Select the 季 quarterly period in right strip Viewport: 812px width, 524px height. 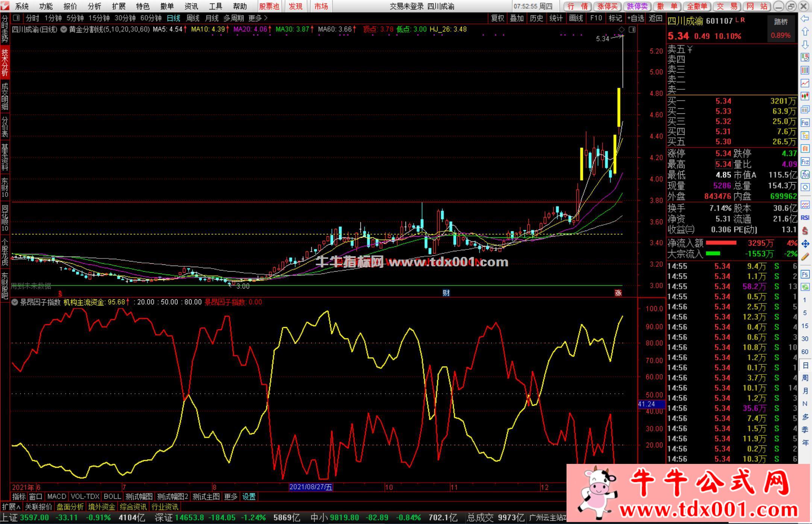805,430
